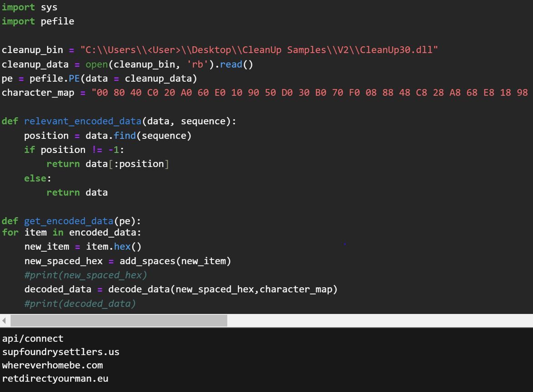
Task: Place cursor on the 'import pefile' line
Action: 38,21
